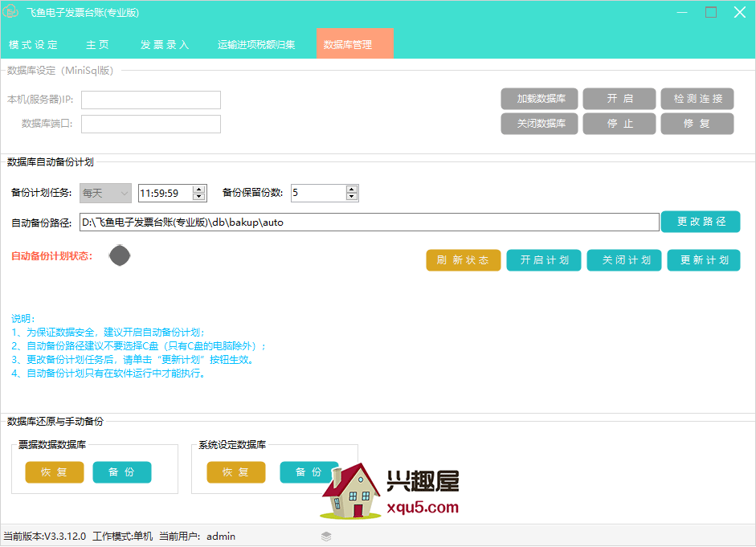Click the layers icon in status bar
The width and height of the screenshot is (756, 547).
(326, 537)
